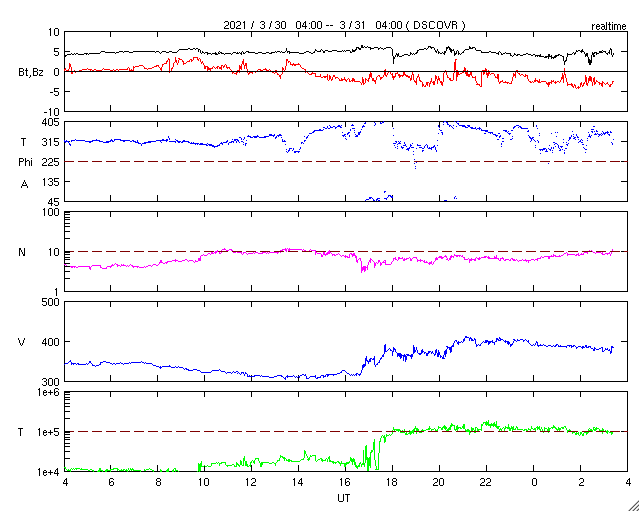This screenshot has width=640, height=512.
Task: Click the 'UT' time axis label
Action: [344, 498]
